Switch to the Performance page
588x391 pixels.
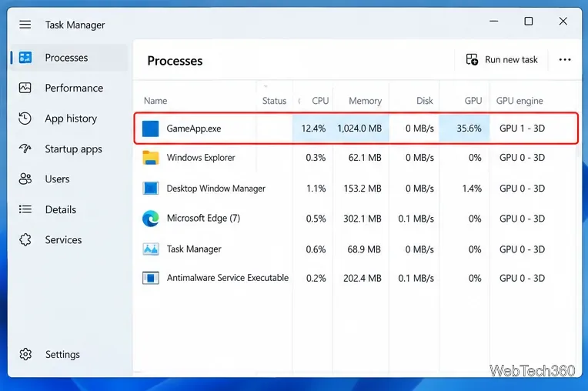(74, 88)
